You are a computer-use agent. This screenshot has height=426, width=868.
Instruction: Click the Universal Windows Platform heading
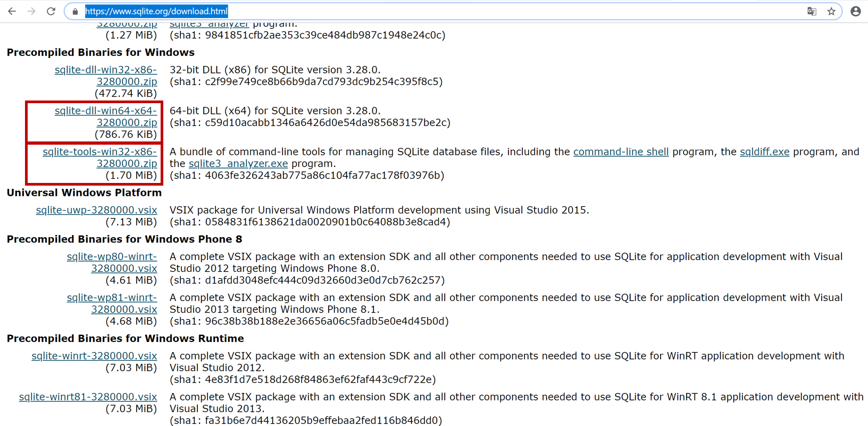coord(84,193)
